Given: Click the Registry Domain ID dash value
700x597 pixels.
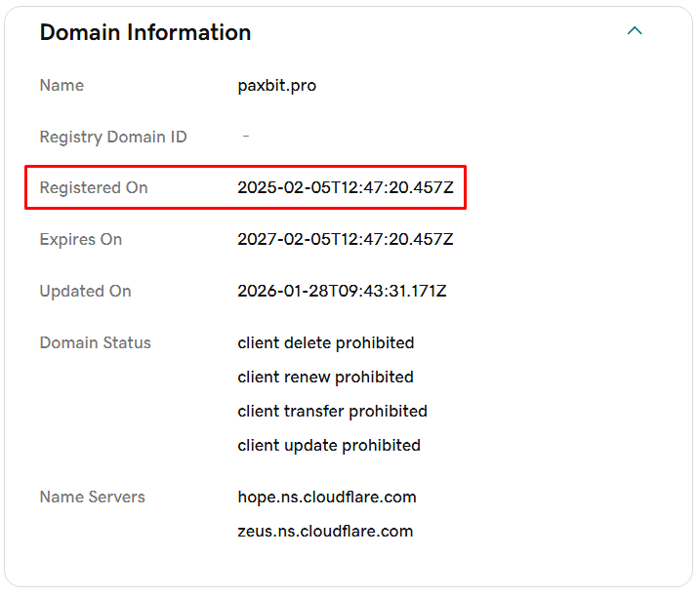Looking at the screenshot, I should (x=245, y=137).
